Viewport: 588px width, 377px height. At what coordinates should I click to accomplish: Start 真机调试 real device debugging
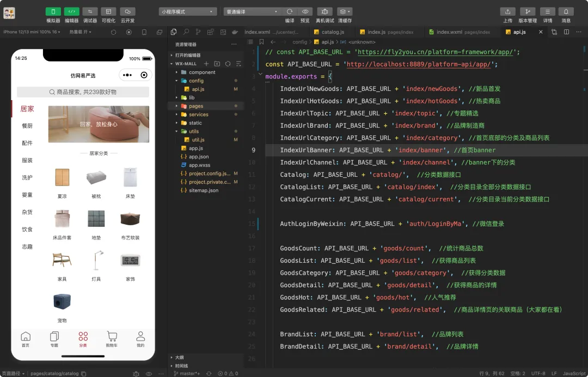pos(324,11)
